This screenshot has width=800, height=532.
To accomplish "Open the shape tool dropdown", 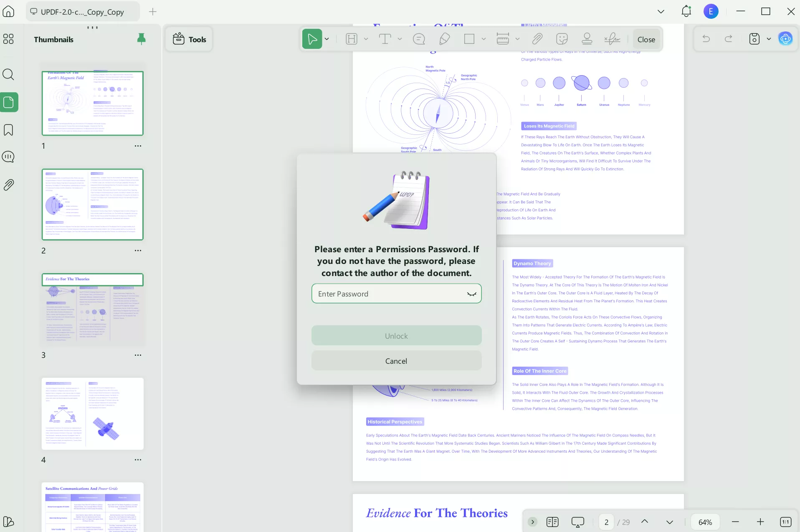I will click(484, 38).
